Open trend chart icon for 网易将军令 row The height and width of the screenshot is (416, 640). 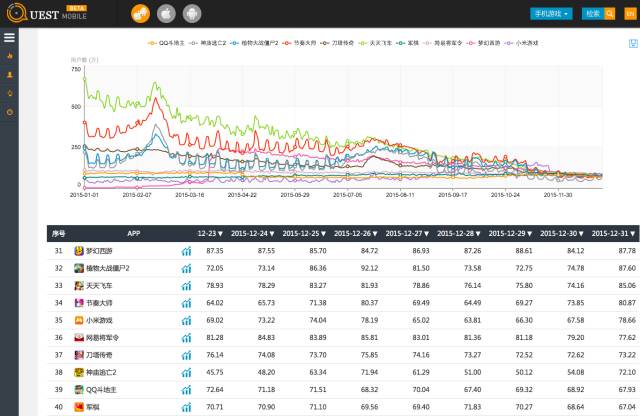tap(187, 338)
